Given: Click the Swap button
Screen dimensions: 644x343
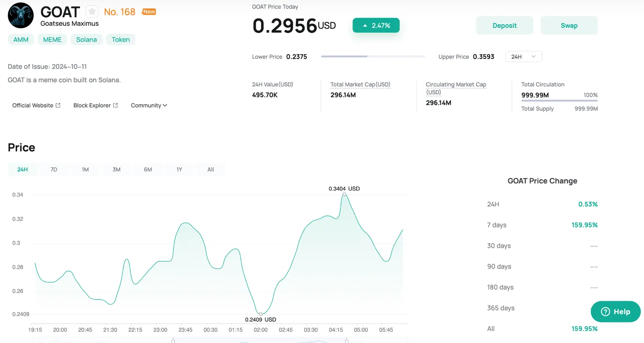Looking at the screenshot, I should (x=569, y=25).
